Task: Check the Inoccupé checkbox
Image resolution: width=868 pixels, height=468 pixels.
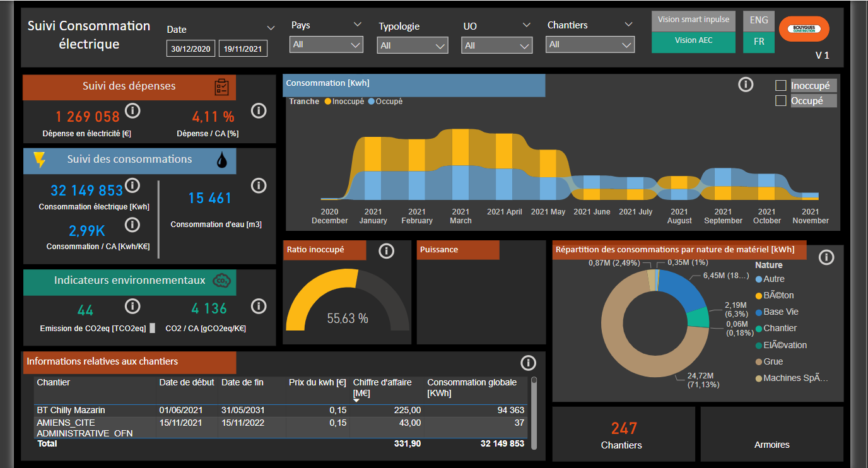Action: (781, 86)
